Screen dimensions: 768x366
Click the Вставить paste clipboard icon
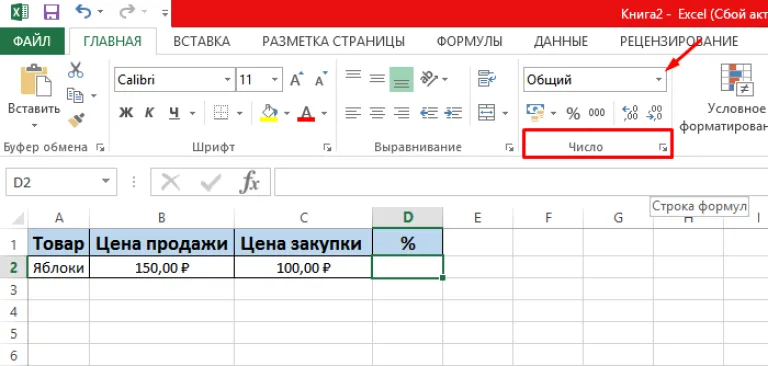[35, 80]
